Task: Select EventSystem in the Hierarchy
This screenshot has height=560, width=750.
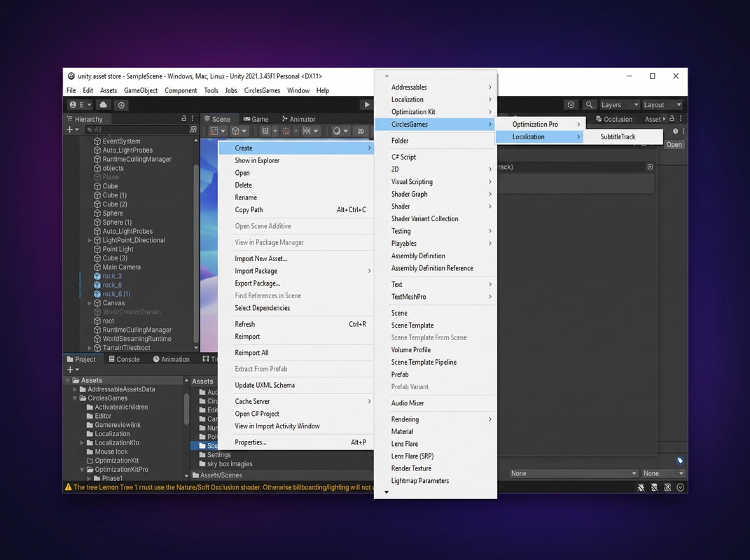Action: (x=121, y=141)
